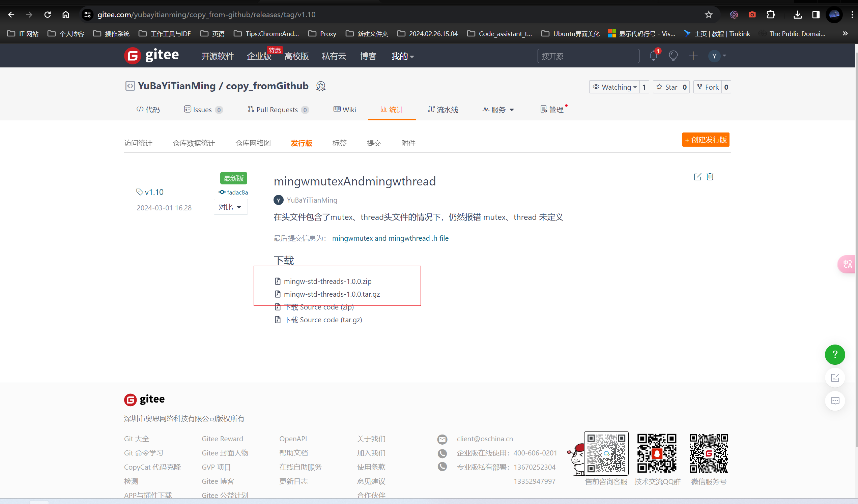Click the feedback pencil icon on right edge

(x=835, y=377)
